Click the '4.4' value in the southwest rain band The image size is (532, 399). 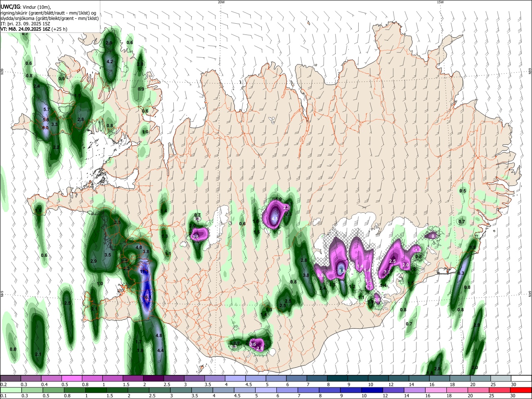click(160, 350)
